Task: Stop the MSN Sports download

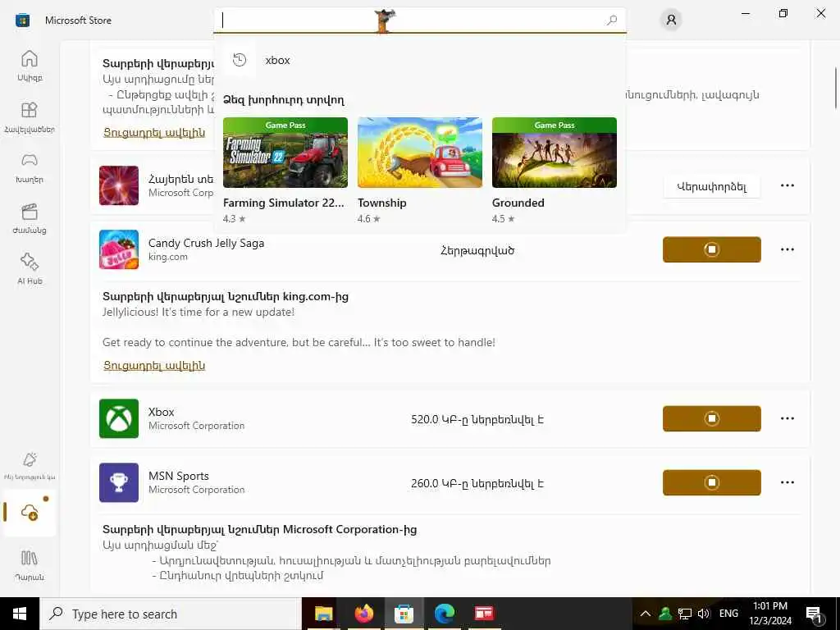Action: pyautogui.click(x=711, y=482)
